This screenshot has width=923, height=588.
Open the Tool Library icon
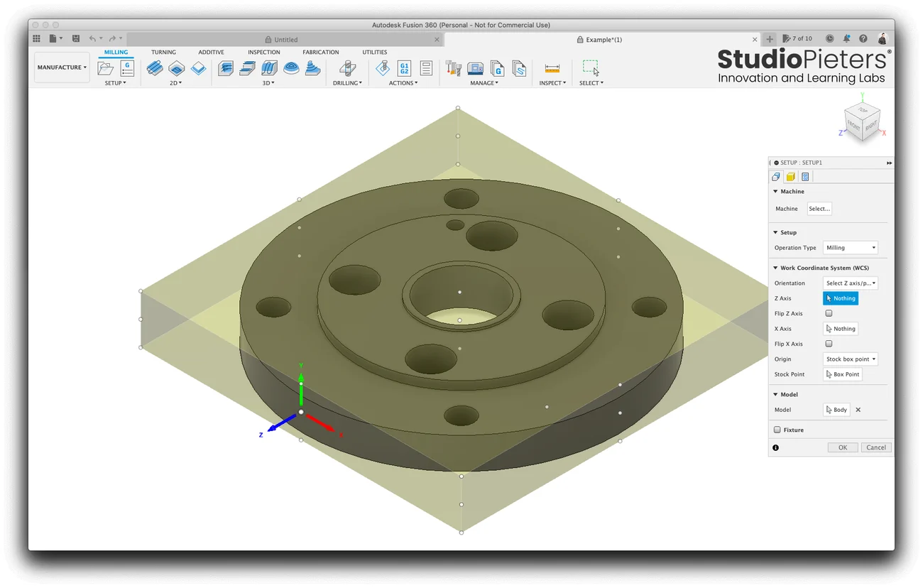pos(453,68)
